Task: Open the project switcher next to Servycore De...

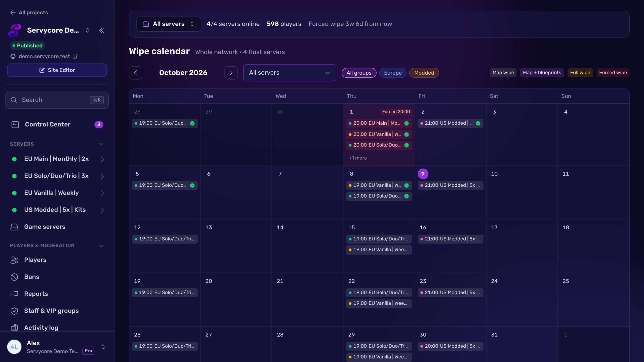Action: tap(87, 30)
